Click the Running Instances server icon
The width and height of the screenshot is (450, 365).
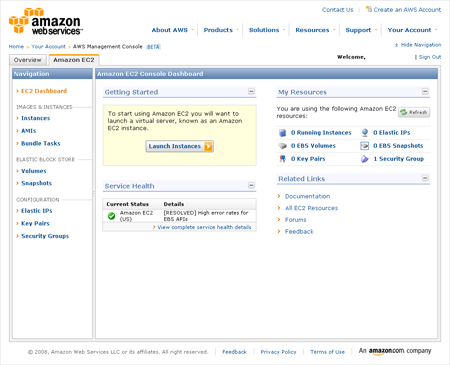(282, 133)
